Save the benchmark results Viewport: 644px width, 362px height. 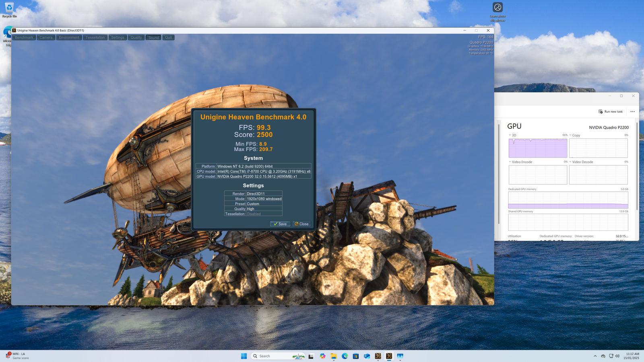pyautogui.click(x=280, y=224)
